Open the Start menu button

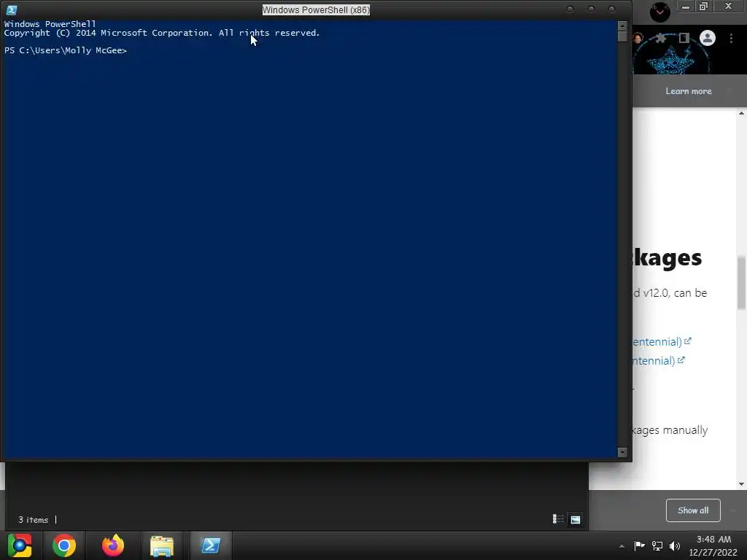click(x=20, y=545)
